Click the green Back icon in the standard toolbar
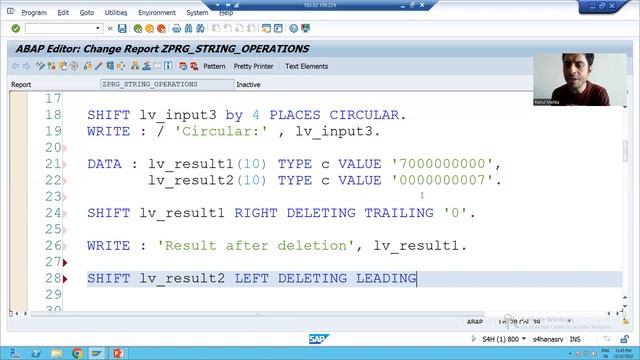 click(x=138, y=28)
